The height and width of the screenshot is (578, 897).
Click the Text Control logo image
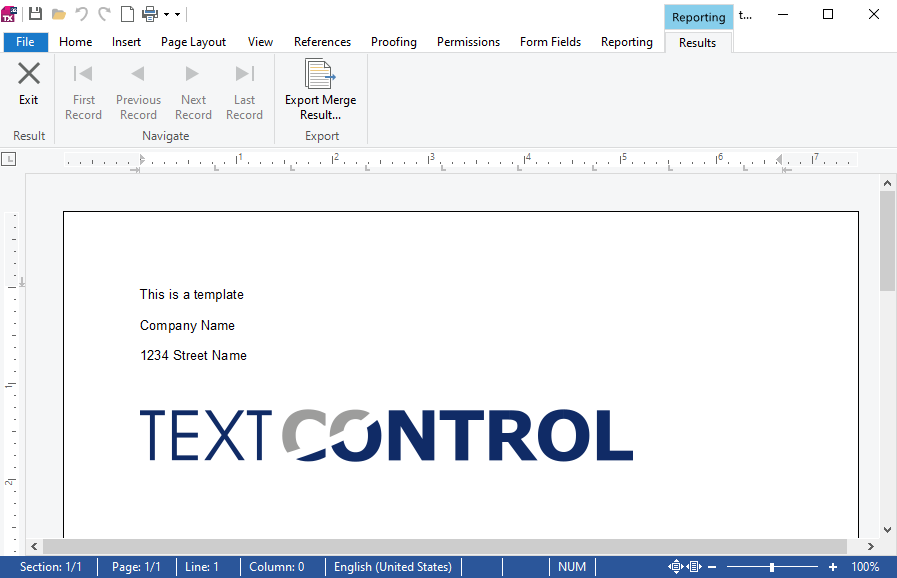(x=387, y=436)
